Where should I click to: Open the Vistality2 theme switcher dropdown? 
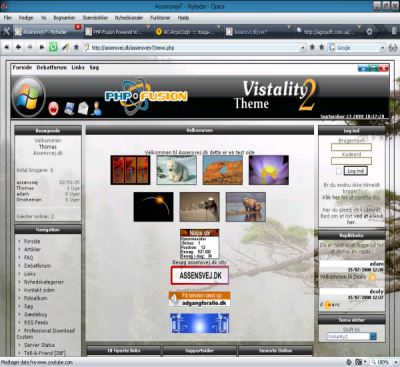tap(373, 336)
